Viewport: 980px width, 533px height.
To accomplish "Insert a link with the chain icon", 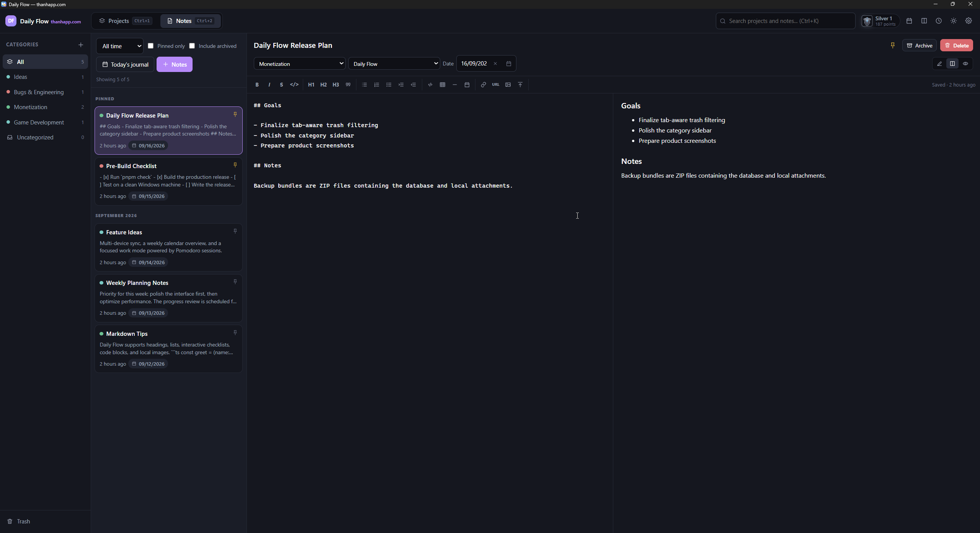I will click(x=483, y=85).
